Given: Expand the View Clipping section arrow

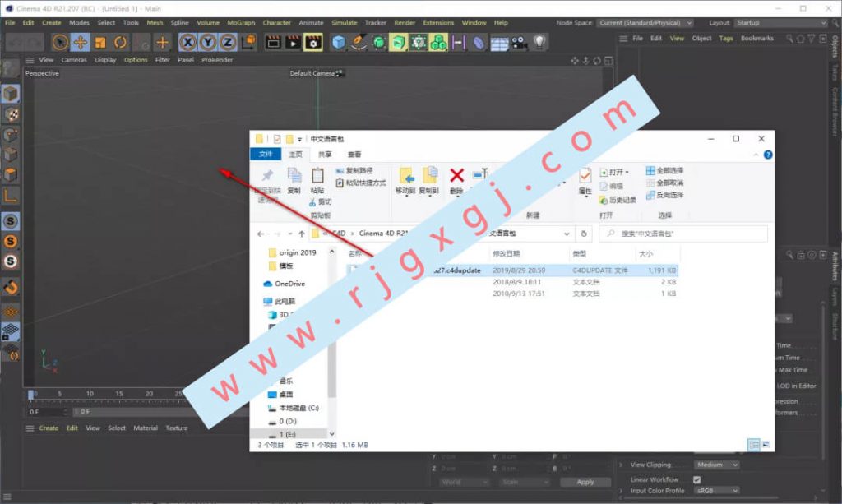Looking at the screenshot, I should click(622, 465).
